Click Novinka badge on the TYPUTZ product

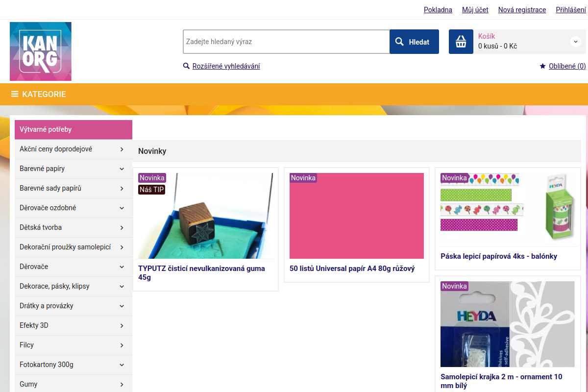(x=152, y=178)
